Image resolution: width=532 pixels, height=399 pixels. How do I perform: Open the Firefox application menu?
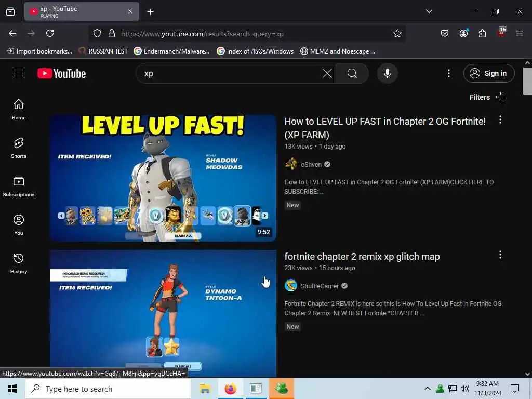coord(520,33)
